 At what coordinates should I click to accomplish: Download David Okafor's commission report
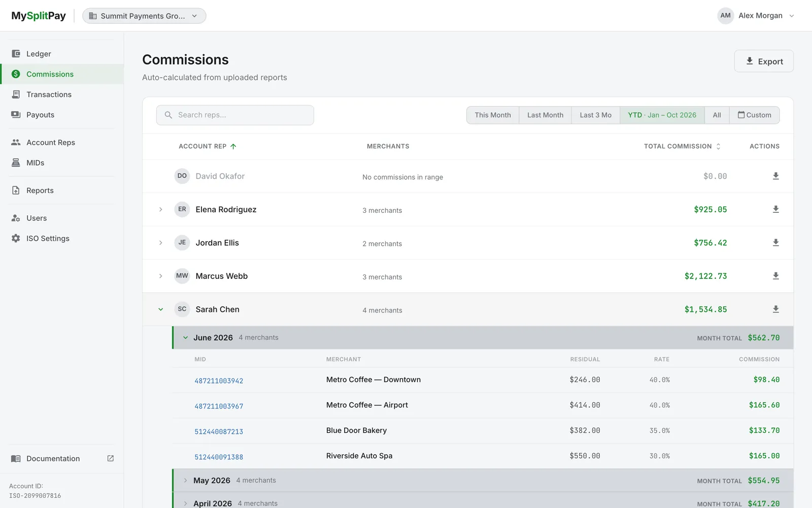click(775, 176)
